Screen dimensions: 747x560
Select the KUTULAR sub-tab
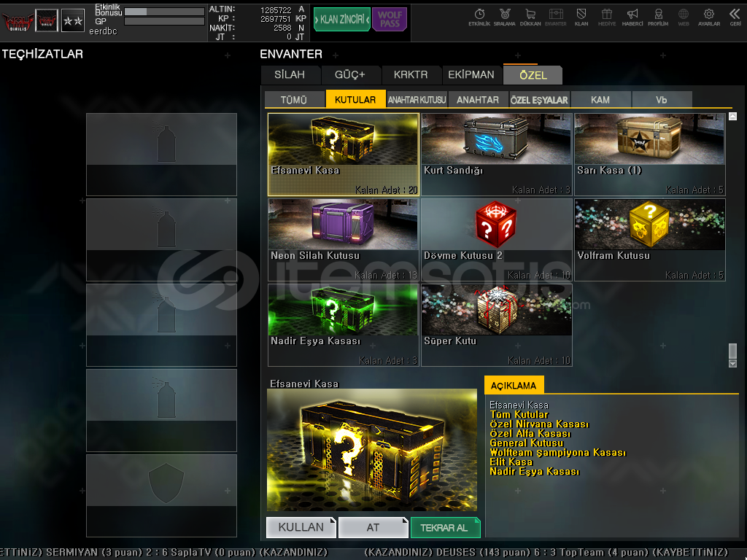(355, 99)
